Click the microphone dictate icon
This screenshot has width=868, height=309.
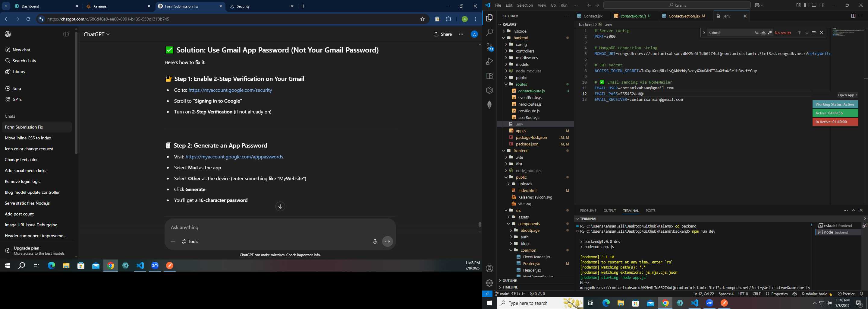pyautogui.click(x=375, y=241)
